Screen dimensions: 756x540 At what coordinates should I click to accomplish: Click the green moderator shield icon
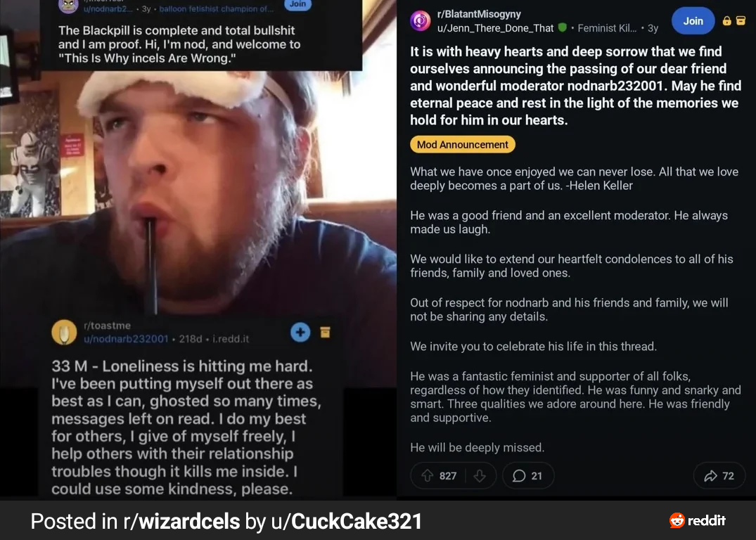(562, 28)
